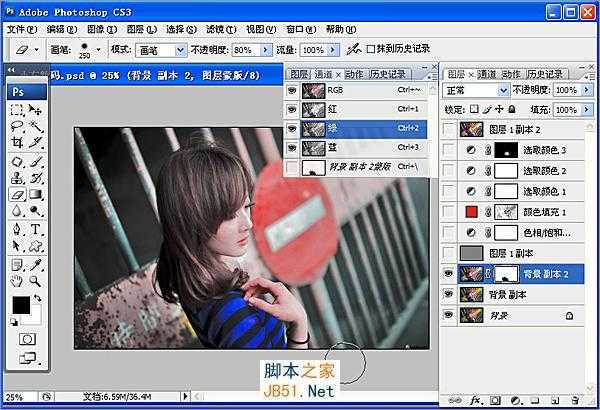The image size is (600, 410).
Task: Create new adjustment layer icon
Action: click(516, 400)
